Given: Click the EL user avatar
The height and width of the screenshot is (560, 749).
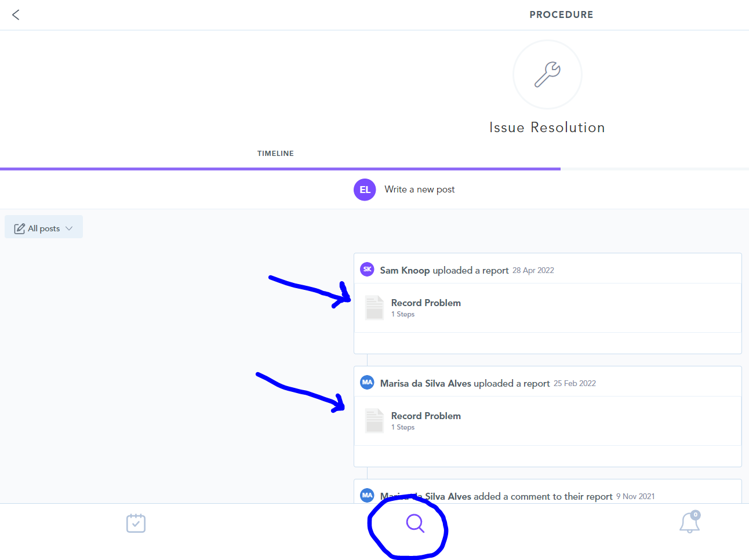Looking at the screenshot, I should [x=365, y=190].
